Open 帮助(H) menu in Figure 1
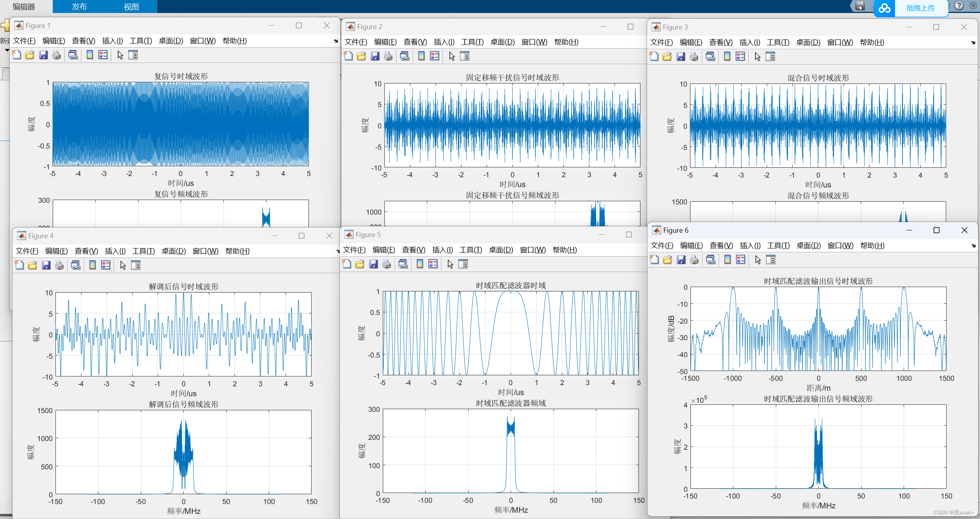 pyautogui.click(x=235, y=41)
